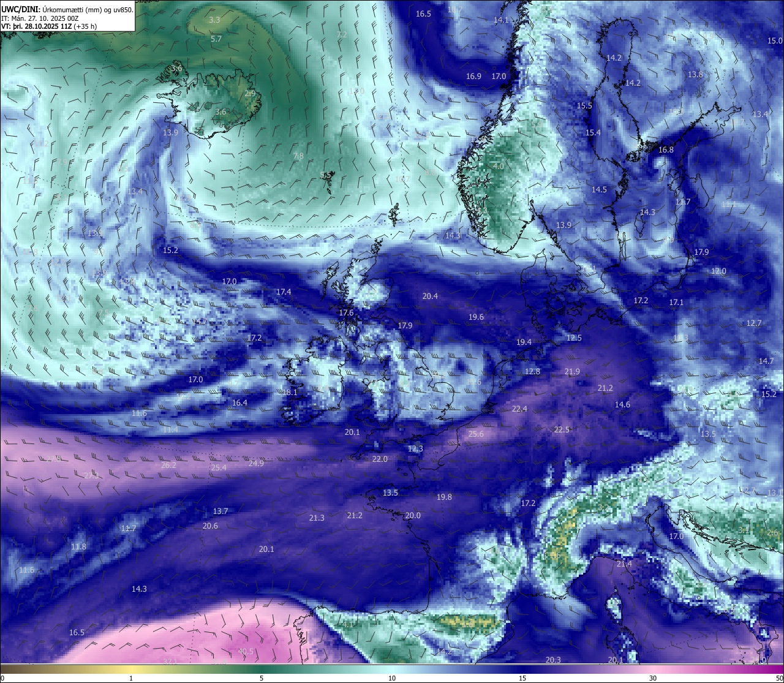Image resolution: width=784 pixels, height=683 pixels.
Task: Select the 12.8 value over the Netherlands
Action: [x=532, y=372]
